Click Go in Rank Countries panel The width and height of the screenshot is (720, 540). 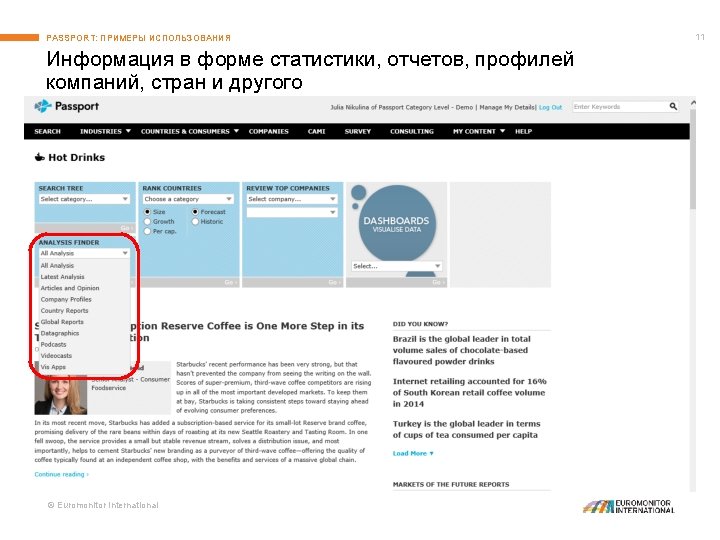tap(231, 282)
